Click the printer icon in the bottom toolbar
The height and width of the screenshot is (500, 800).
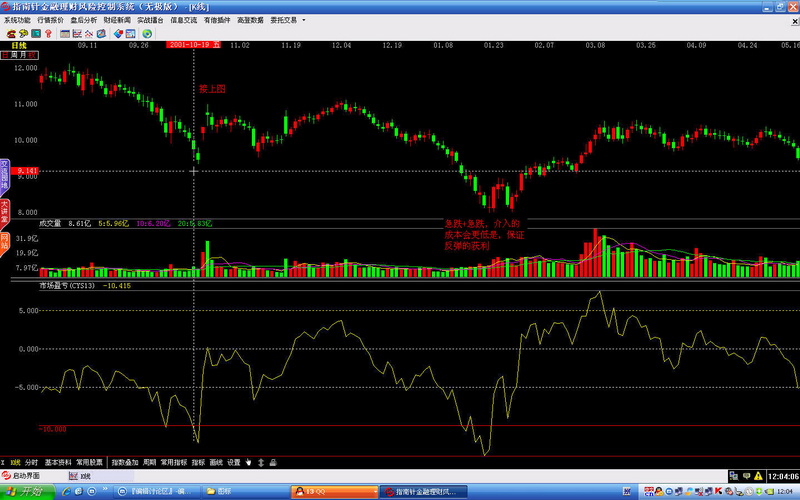(x=272, y=463)
